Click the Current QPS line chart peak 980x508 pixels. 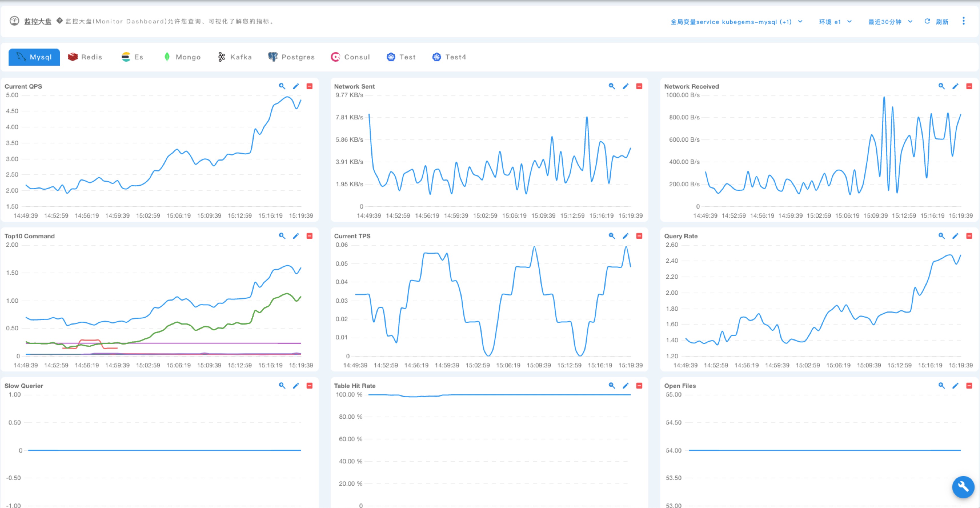click(x=287, y=97)
